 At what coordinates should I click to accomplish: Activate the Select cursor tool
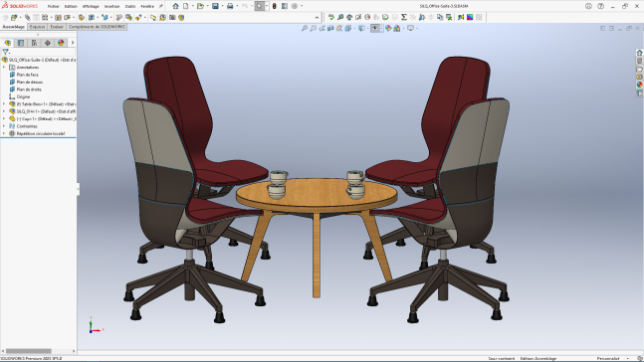point(260,6)
